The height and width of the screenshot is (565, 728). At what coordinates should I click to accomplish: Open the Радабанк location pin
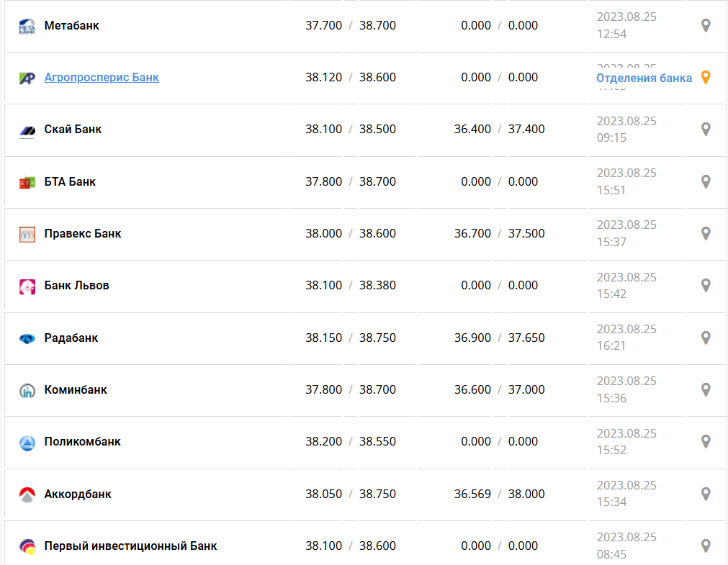(x=706, y=338)
